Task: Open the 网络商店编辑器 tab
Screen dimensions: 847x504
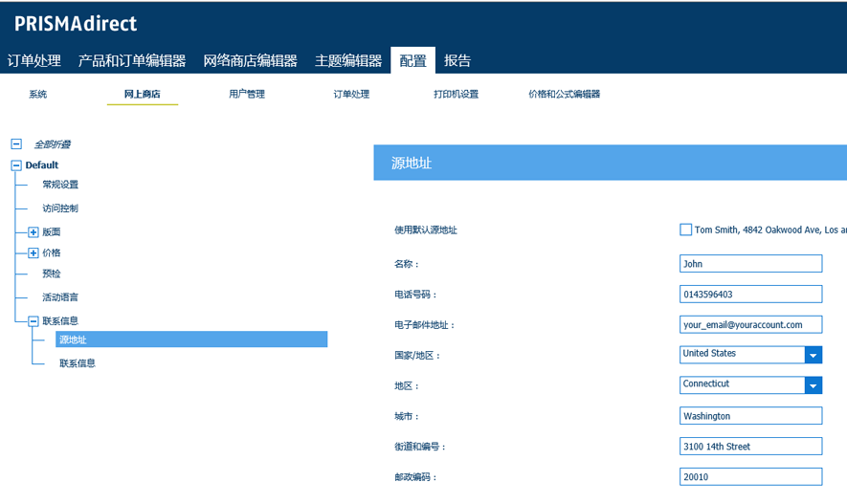Action: pos(250,60)
